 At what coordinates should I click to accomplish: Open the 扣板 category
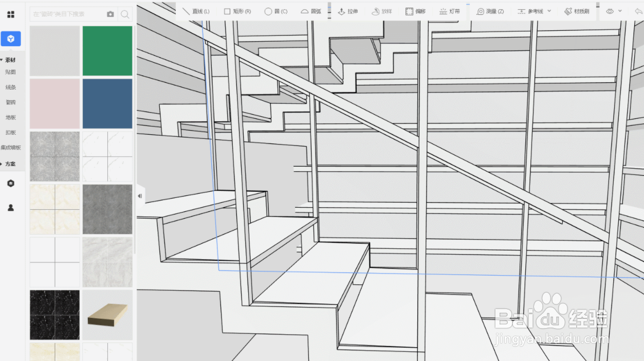pos(11,133)
